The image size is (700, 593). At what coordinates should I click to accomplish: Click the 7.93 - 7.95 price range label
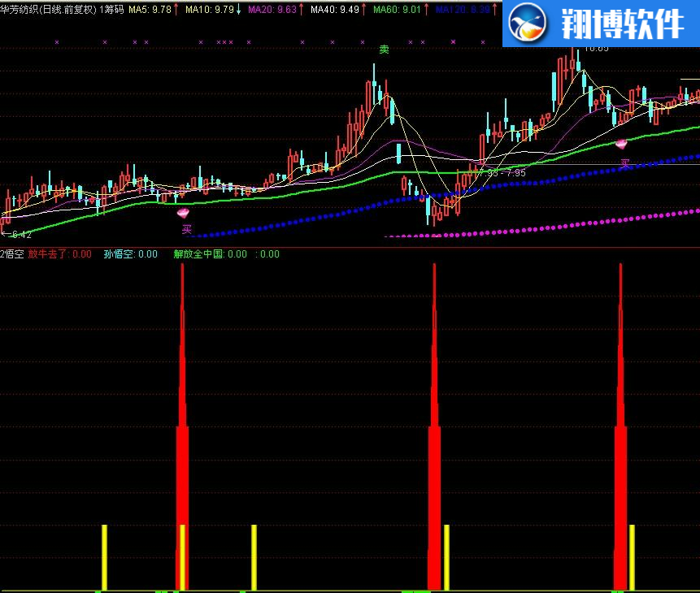coord(501,173)
